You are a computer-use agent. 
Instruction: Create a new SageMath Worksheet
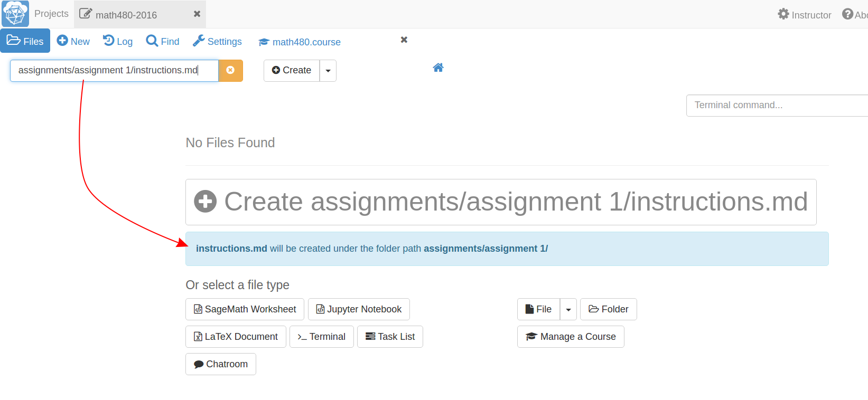(x=245, y=309)
